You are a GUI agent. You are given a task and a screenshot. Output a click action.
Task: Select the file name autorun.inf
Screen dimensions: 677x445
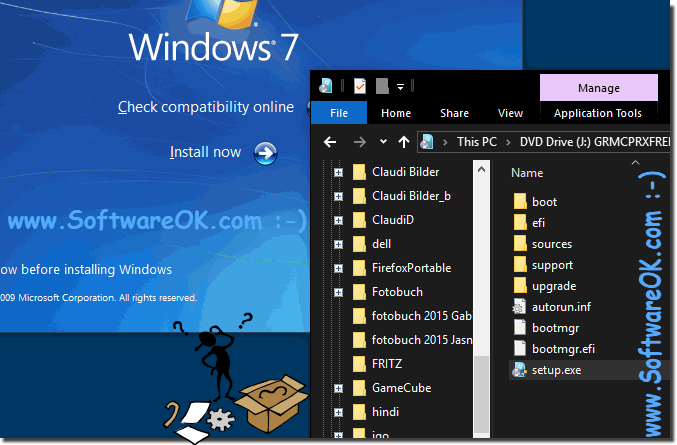point(561,307)
